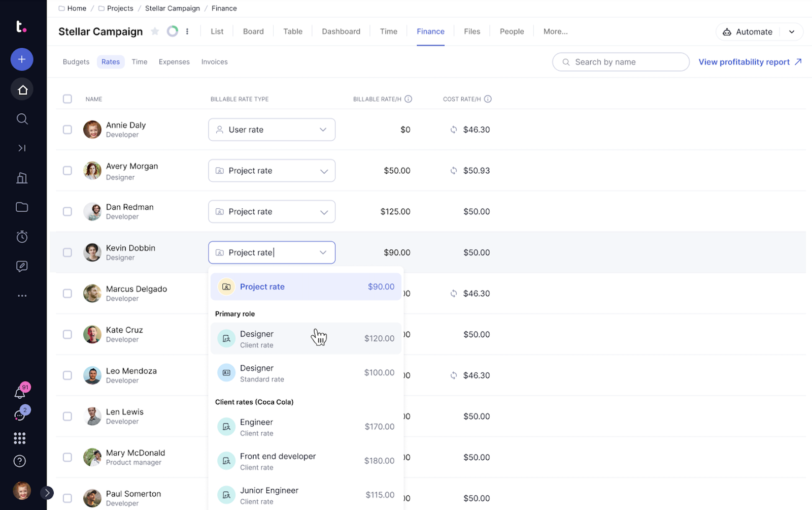Star the Stellar Campaign project

point(155,31)
